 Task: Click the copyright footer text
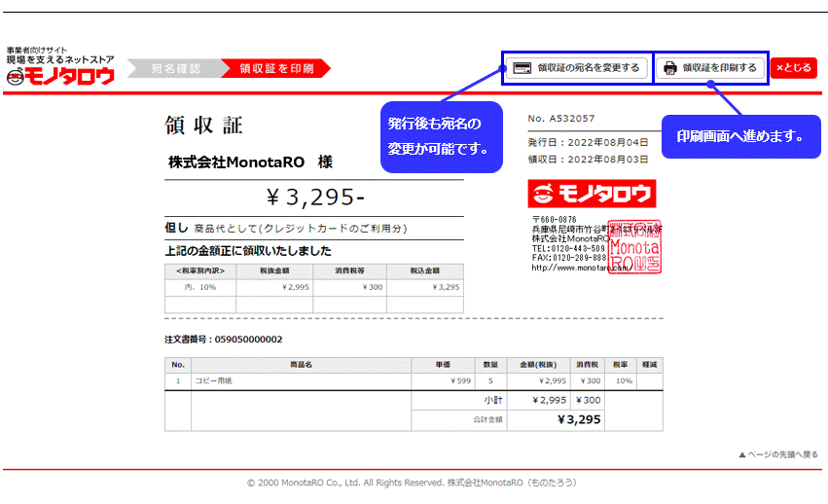[x=413, y=483]
